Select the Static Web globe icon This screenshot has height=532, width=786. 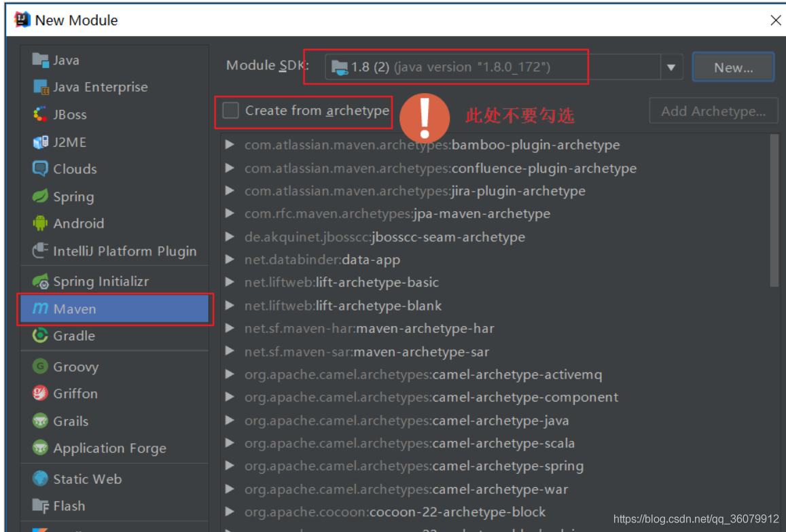pyautogui.click(x=40, y=478)
